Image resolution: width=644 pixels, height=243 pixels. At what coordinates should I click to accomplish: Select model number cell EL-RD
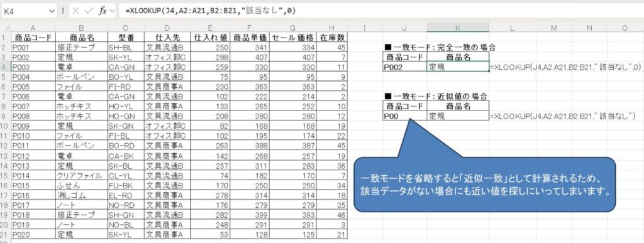coord(126,195)
